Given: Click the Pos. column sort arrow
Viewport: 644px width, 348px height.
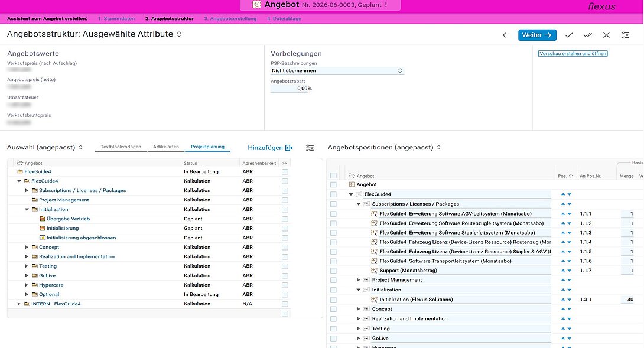Looking at the screenshot, I should click(571, 176).
